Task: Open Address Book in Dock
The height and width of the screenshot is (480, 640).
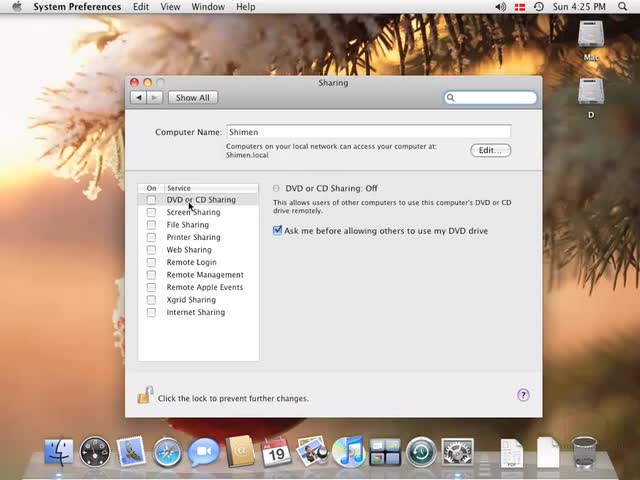Action: click(x=240, y=452)
